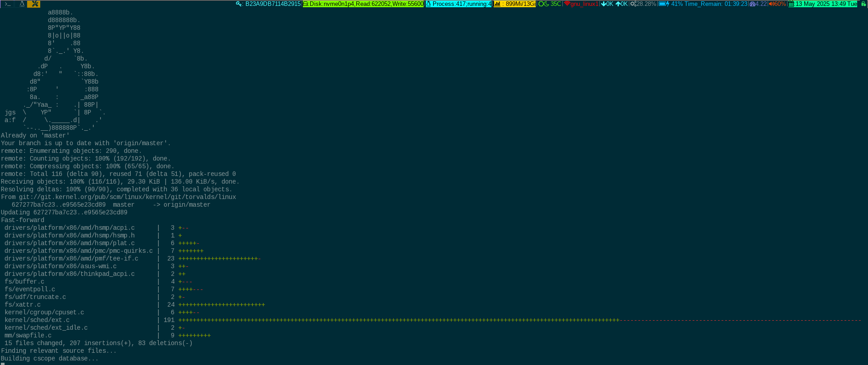Click the CPU gear icon at 28.28%

click(x=633, y=4)
